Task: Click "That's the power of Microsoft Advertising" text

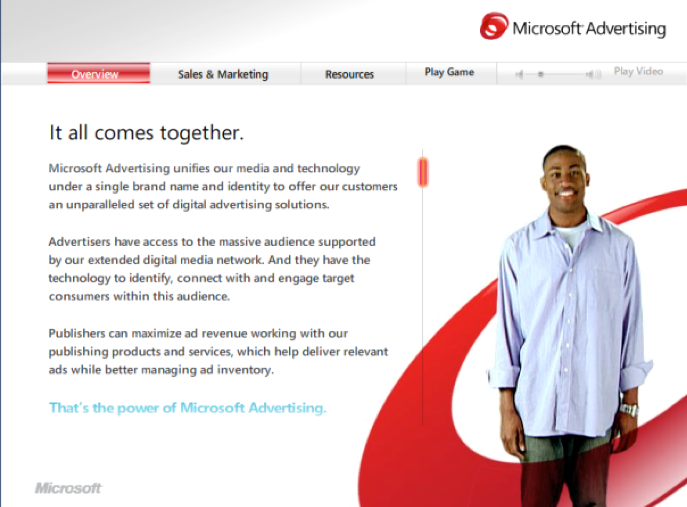Action: (188, 408)
